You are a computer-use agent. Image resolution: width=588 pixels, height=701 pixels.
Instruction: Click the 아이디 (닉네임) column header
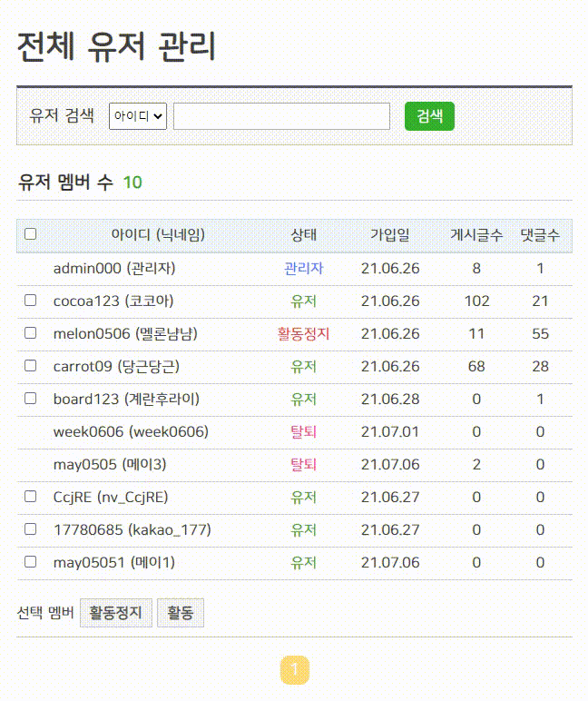tap(158, 234)
